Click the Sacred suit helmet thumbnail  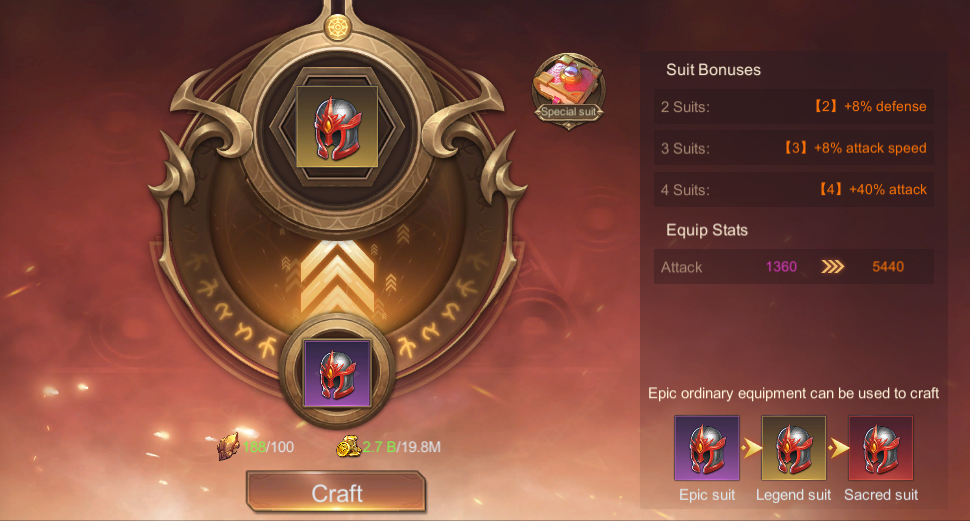pos(881,448)
